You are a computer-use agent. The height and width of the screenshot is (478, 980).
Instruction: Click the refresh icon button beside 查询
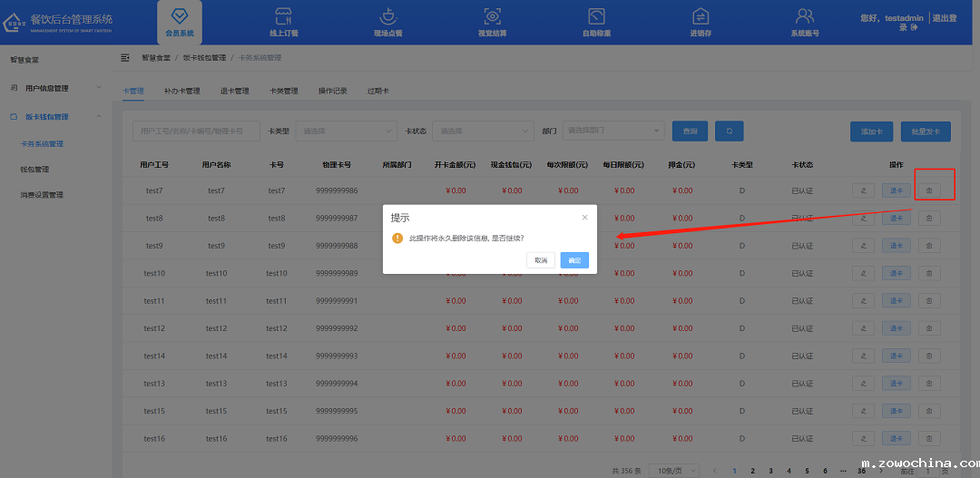(729, 132)
